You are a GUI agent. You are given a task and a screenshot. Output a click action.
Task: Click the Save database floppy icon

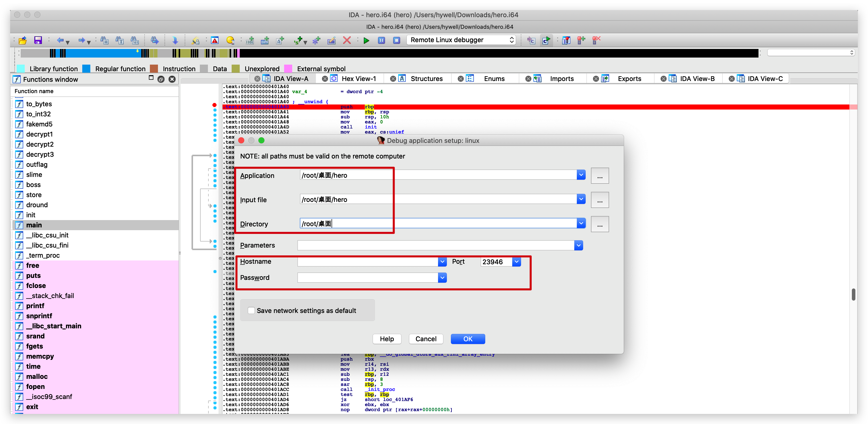pos(38,40)
